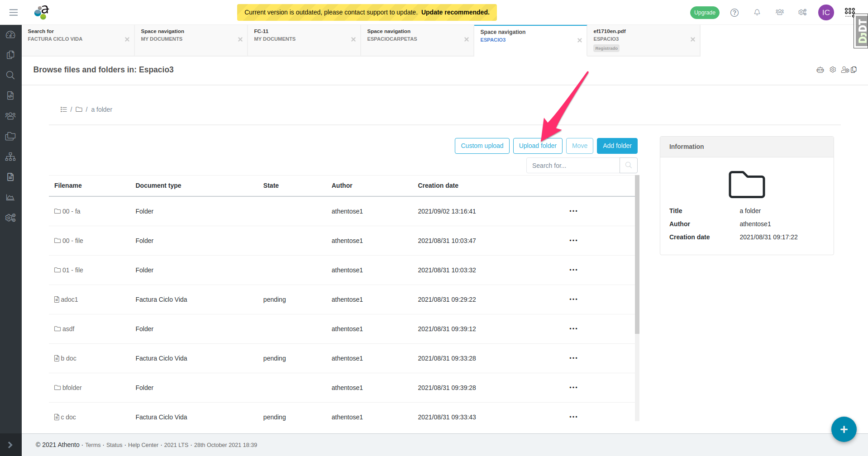
Task: Click the search magnifier in left sidebar
Action: coord(10,75)
